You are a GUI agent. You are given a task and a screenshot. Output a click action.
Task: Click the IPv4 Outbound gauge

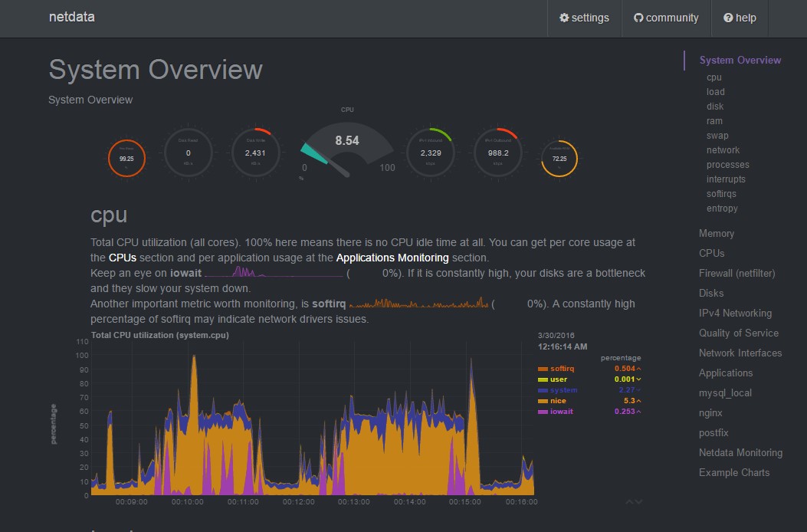pyautogui.click(x=497, y=153)
